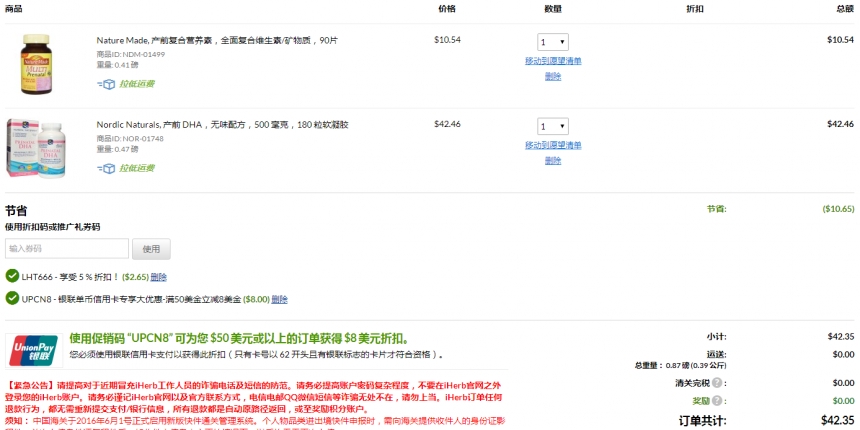
Task: Click the 订单共计 total $42.35
Action: click(838, 420)
